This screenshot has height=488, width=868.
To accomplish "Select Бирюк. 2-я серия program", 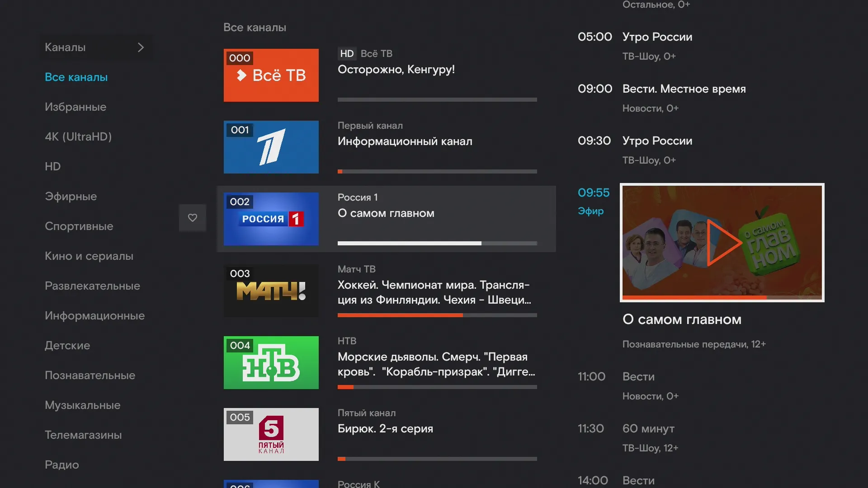I will [385, 429].
